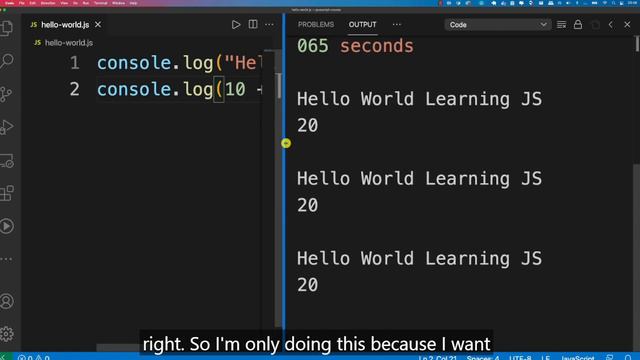
Task: Click the panel left chevron arrow
Action: click(611, 24)
